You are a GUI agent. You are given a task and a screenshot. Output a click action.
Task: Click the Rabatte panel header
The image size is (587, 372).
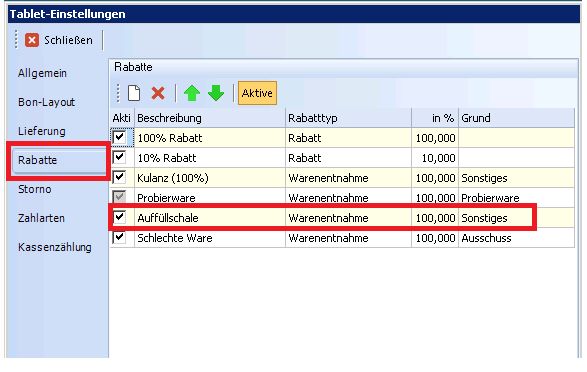(x=344, y=67)
